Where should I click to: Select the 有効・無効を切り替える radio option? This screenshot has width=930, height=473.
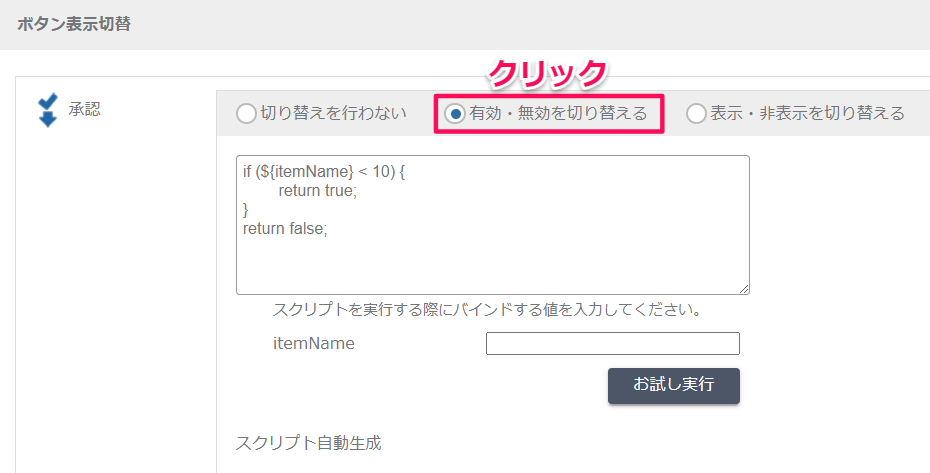[455, 113]
